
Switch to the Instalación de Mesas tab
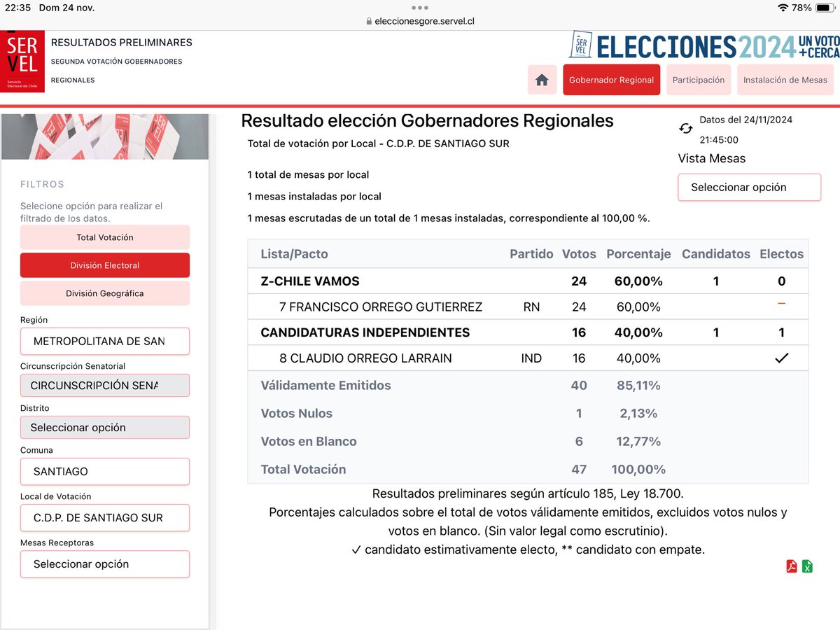click(785, 80)
